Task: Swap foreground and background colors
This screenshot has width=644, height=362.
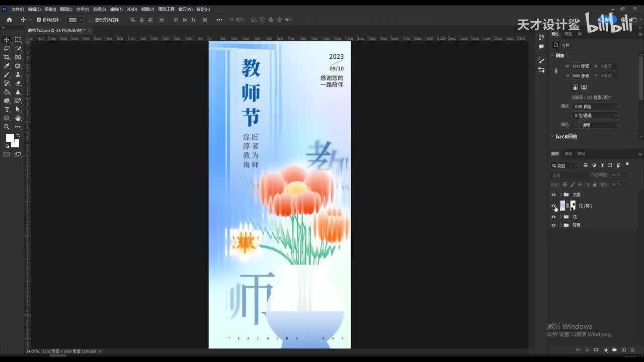Action: (18, 135)
